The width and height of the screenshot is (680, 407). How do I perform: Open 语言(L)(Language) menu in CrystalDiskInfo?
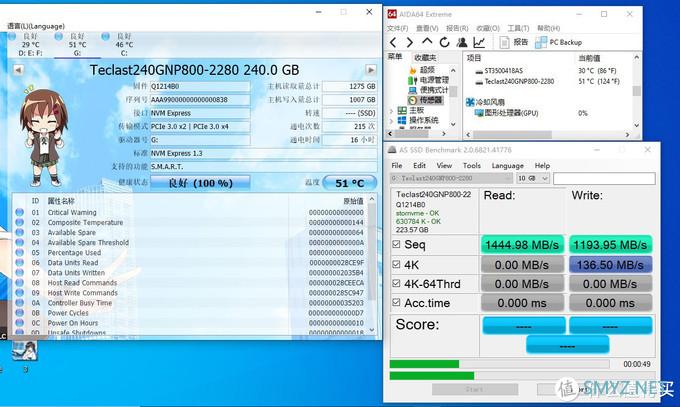tap(36, 26)
